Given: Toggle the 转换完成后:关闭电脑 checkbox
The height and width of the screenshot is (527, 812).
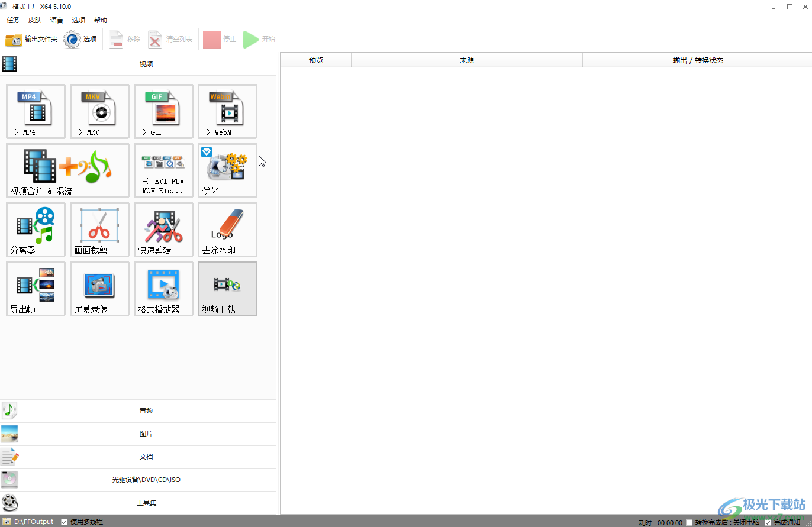Looking at the screenshot, I should click(689, 522).
